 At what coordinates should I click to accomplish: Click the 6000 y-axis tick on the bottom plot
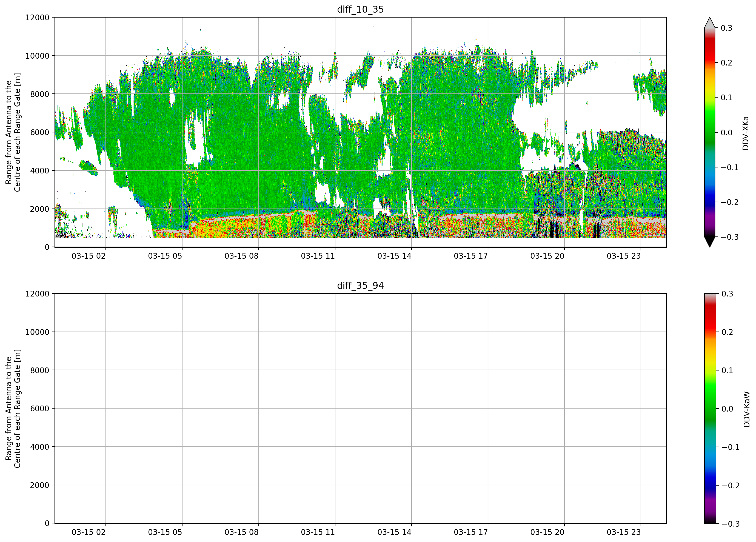40,409
